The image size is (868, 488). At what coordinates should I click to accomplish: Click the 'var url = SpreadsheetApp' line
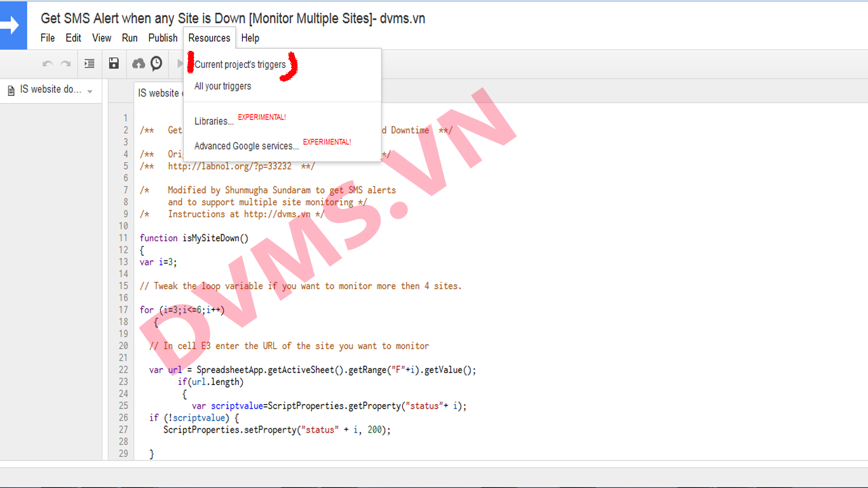(313, 370)
